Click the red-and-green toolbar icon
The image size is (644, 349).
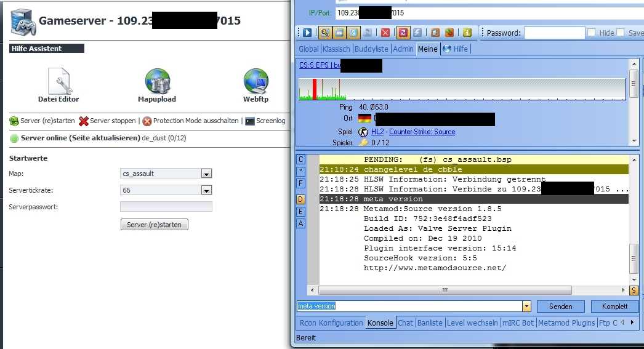[449, 33]
